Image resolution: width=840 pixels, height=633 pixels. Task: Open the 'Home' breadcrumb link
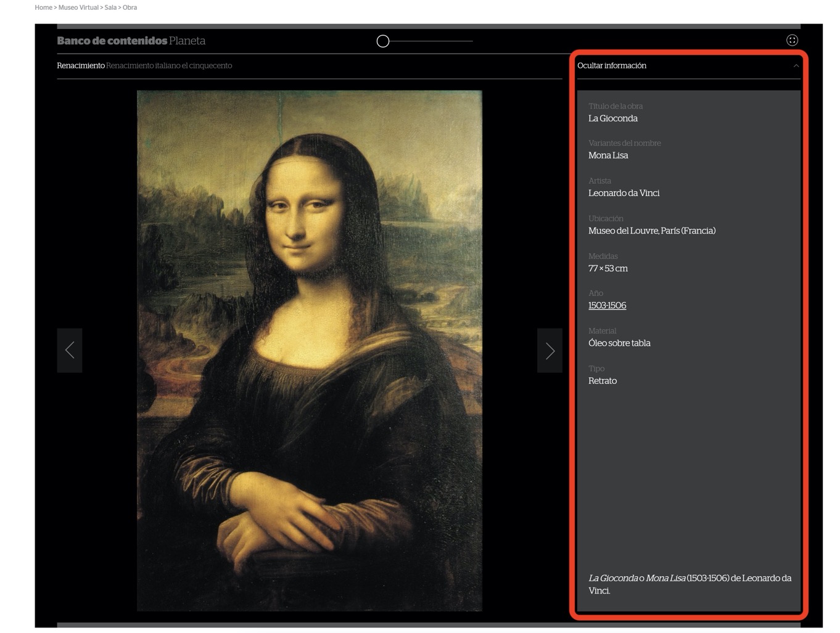[43, 7]
